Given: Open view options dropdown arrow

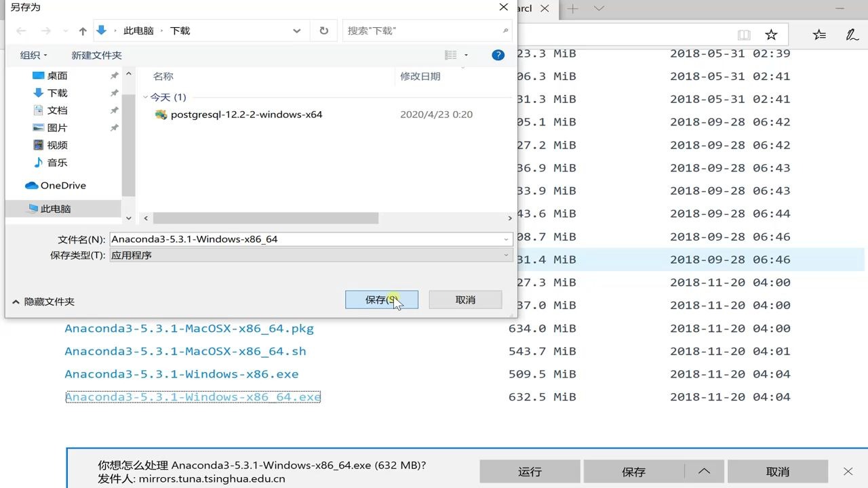Looking at the screenshot, I should [x=467, y=56].
